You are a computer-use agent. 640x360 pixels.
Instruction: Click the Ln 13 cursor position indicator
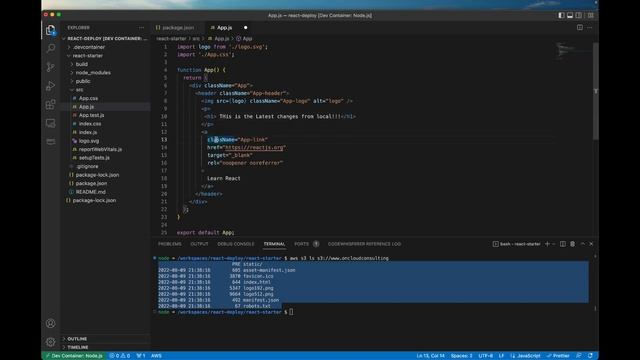coord(431,356)
